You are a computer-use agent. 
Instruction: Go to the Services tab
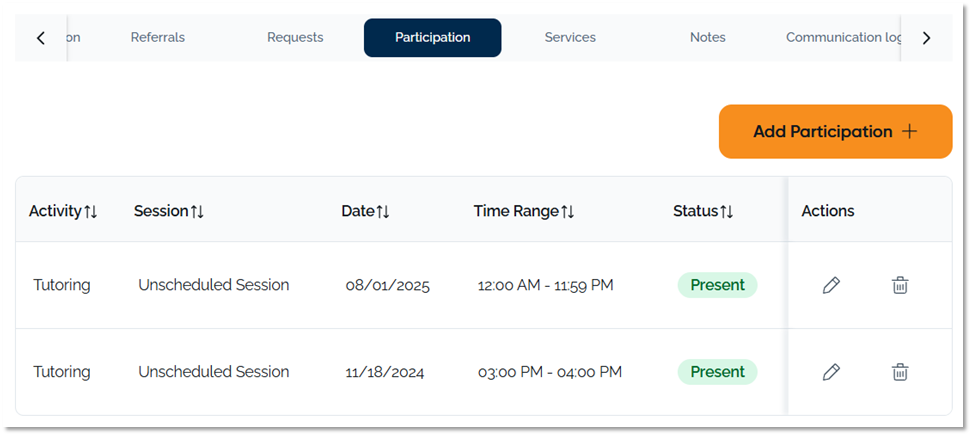coord(570,38)
